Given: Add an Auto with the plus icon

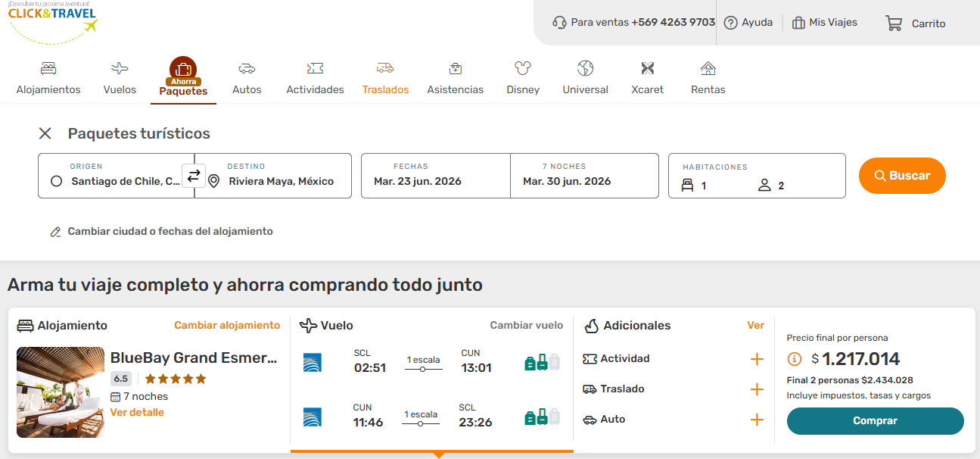Looking at the screenshot, I should 756,420.
